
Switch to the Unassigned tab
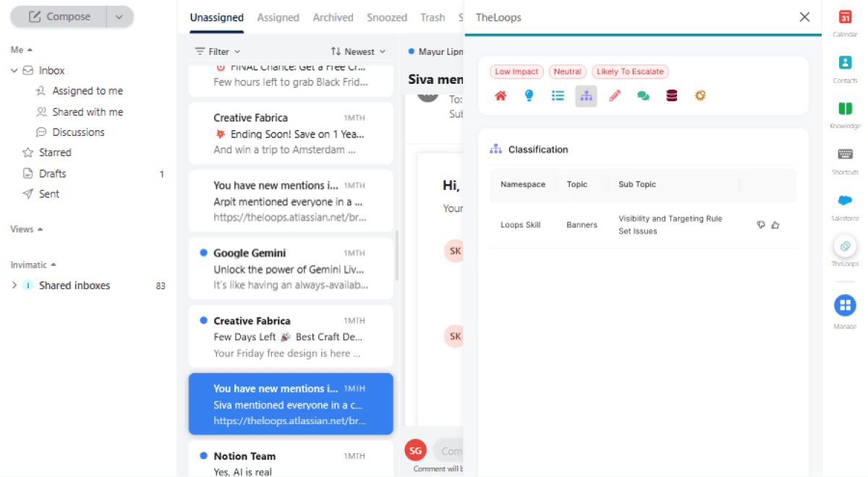217,17
